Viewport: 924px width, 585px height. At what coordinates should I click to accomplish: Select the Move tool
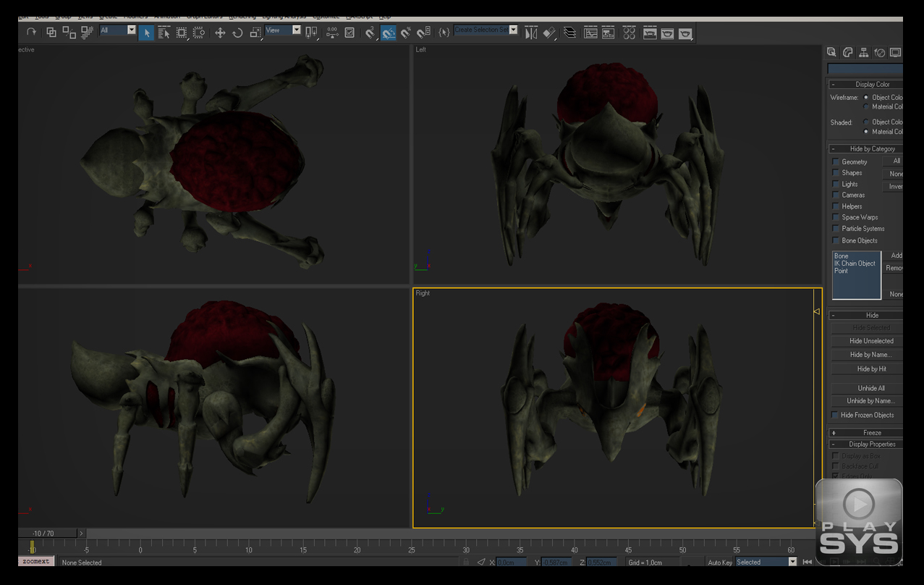pyautogui.click(x=220, y=33)
